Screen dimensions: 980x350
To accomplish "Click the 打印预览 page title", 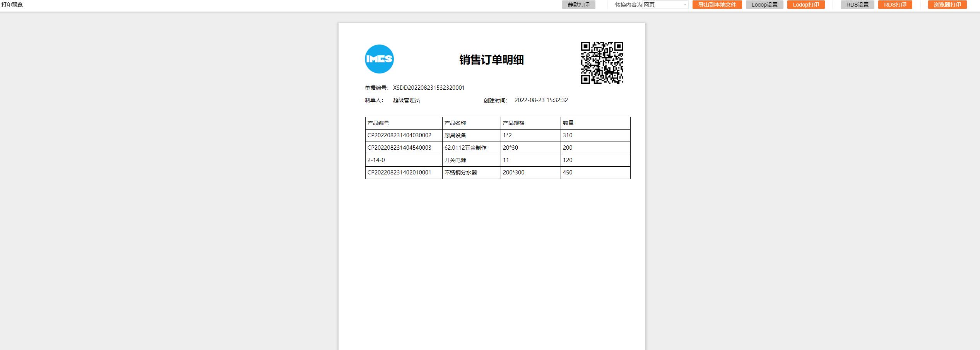I will 12,5.
